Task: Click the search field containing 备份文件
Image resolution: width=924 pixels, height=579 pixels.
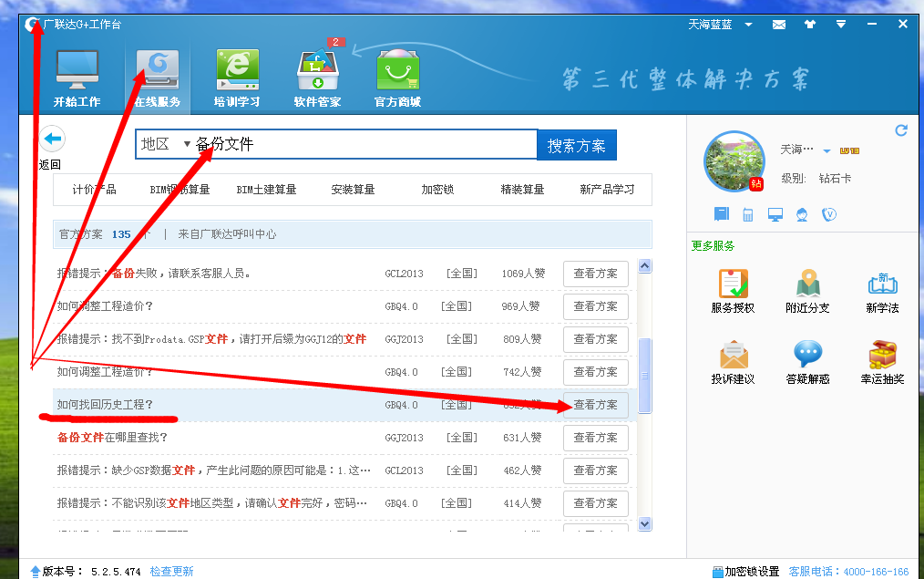Action: point(364,144)
